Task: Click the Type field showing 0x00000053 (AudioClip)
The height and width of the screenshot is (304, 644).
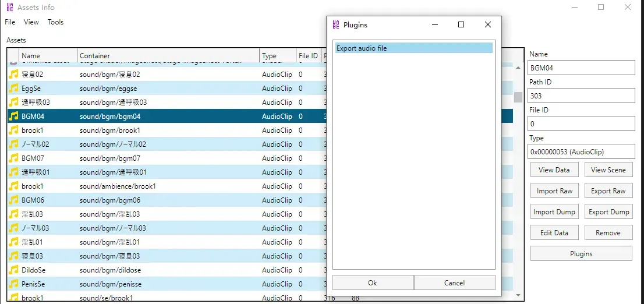Action: [581, 151]
